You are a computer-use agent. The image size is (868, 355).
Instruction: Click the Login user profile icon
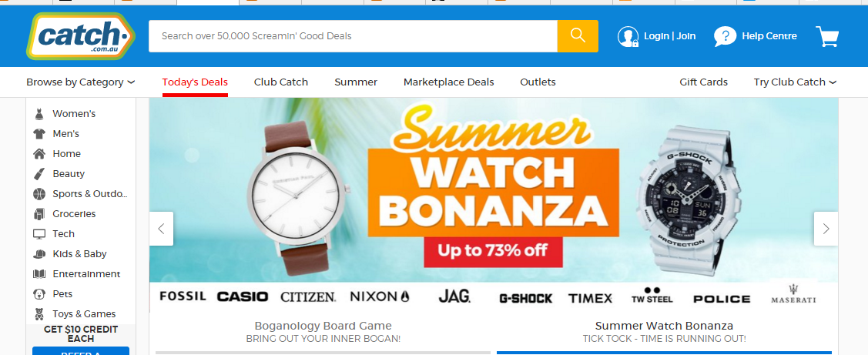pos(628,36)
